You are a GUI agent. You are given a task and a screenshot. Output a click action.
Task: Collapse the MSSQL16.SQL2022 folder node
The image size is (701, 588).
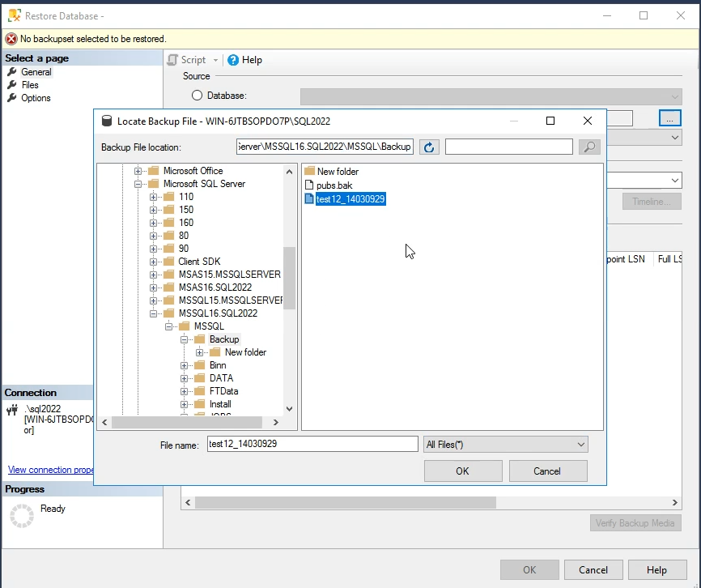point(153,313)
